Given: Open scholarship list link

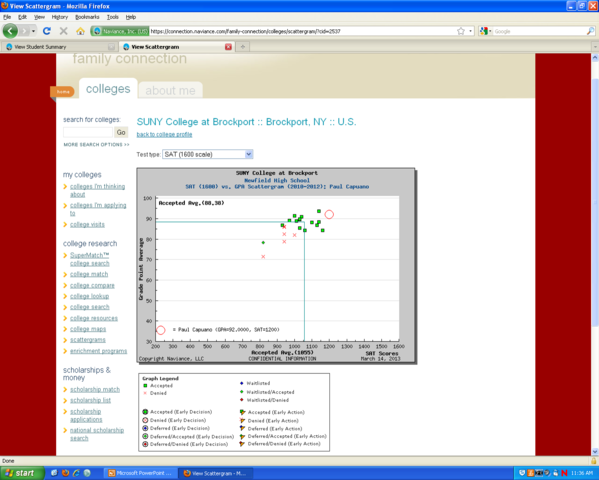Looking at the screenshot, I should coord(90,400).
